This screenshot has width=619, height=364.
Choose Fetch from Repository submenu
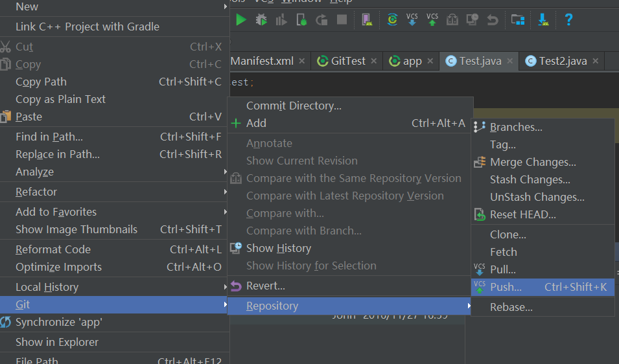coord(543,252)
